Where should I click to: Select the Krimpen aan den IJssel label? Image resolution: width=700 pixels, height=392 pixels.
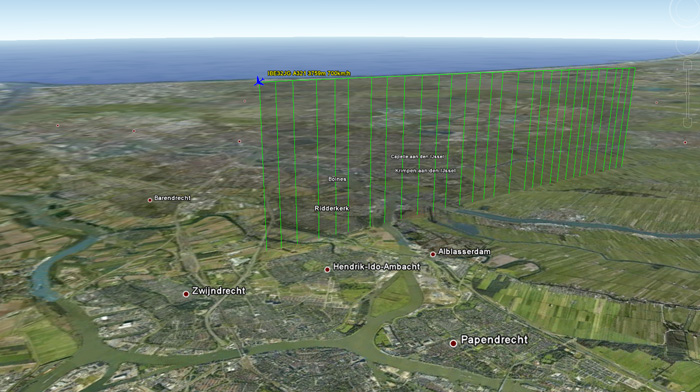(425, 171)
